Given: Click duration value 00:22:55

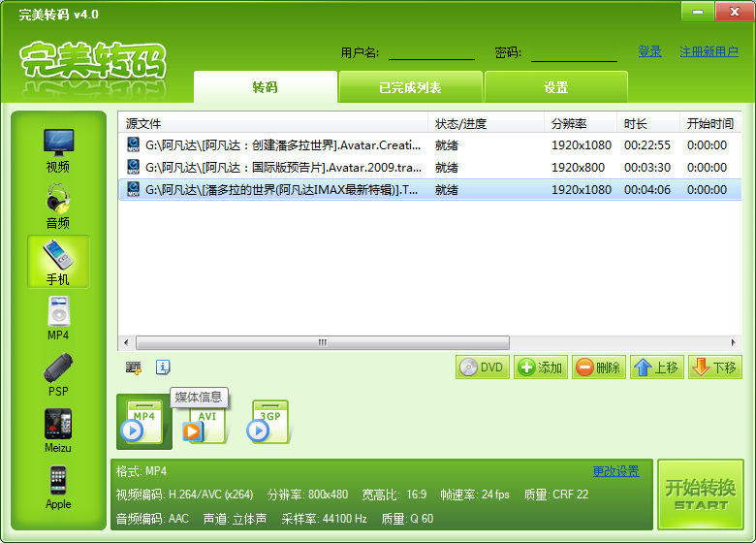Looking at the screenshot, I should tap(647, 144).
